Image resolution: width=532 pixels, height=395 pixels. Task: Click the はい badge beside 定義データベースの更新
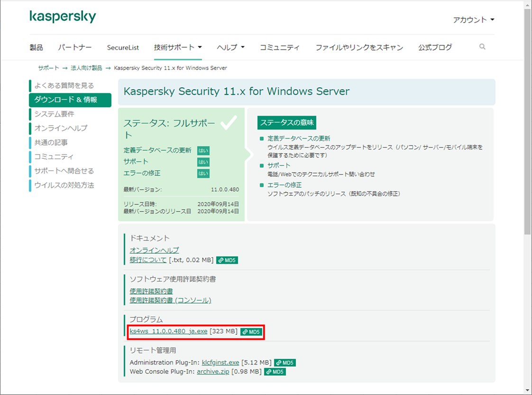pyautogui.click(x=203, y=150)
